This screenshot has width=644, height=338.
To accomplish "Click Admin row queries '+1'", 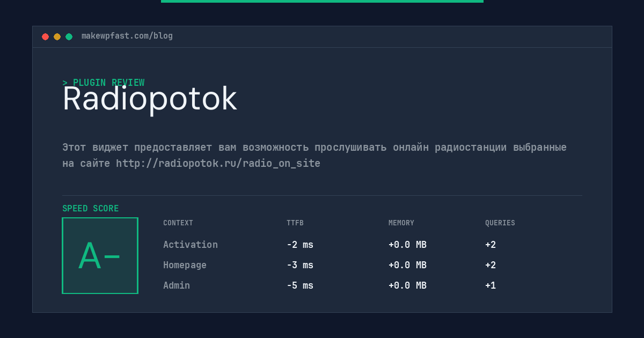I will (x=491, y=285).
